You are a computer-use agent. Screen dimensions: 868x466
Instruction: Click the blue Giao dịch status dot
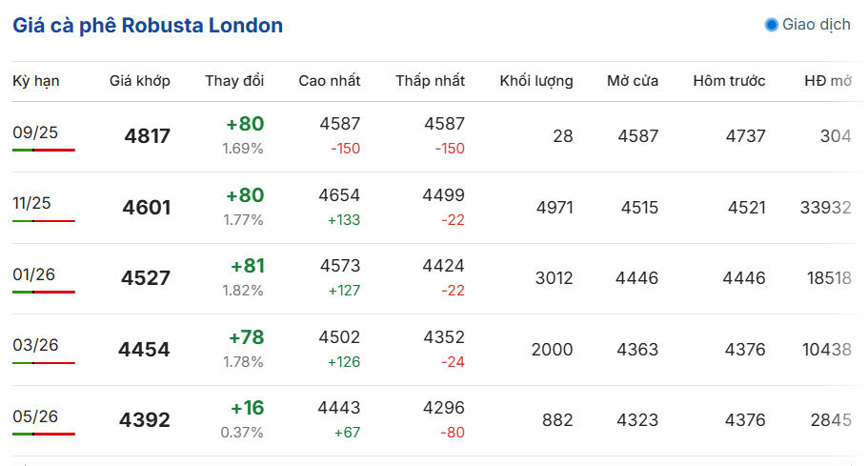771,25
